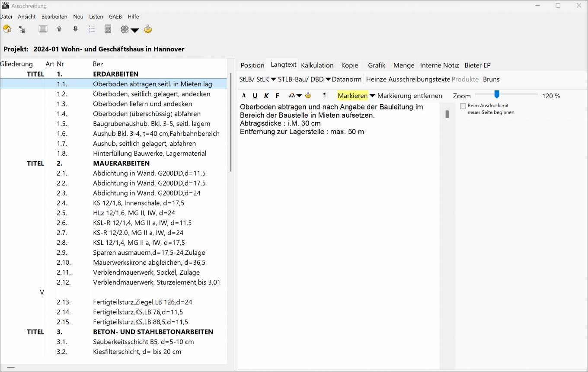Select position 2.5 HLz 12/1,6 row
This screenshot has height=372, width=588.
134,213
